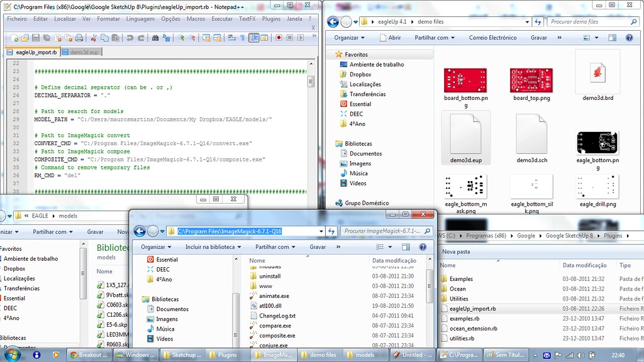This screenshot has width=644, height=362.
Task: Click the Print icon in Notepad++ toolbar
Action: 79,38
